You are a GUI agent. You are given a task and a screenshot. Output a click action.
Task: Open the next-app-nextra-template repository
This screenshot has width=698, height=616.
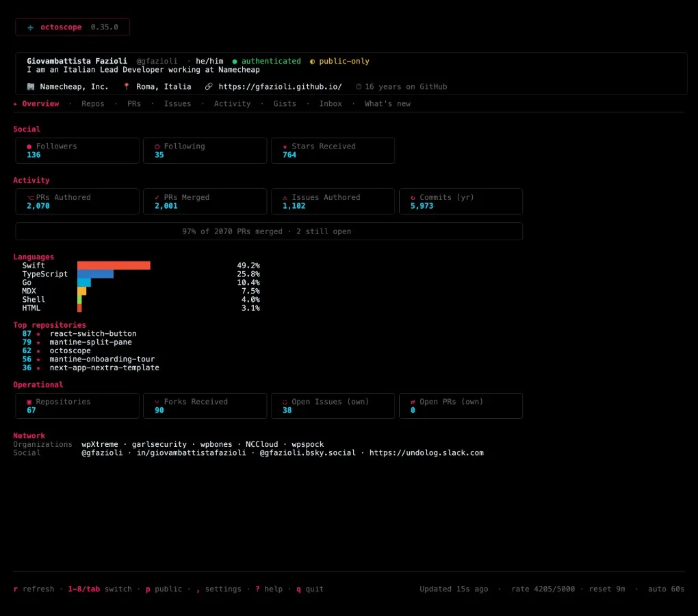coord(104,368)
